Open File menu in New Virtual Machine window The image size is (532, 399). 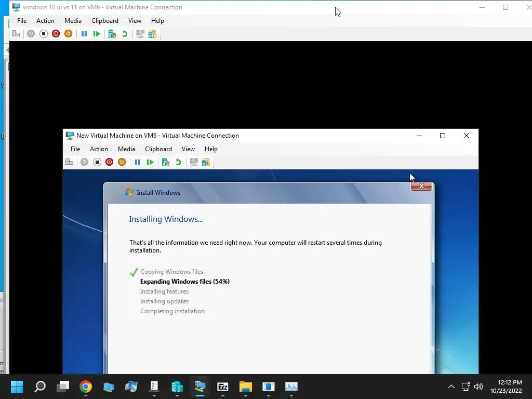[x=75, y=149]
